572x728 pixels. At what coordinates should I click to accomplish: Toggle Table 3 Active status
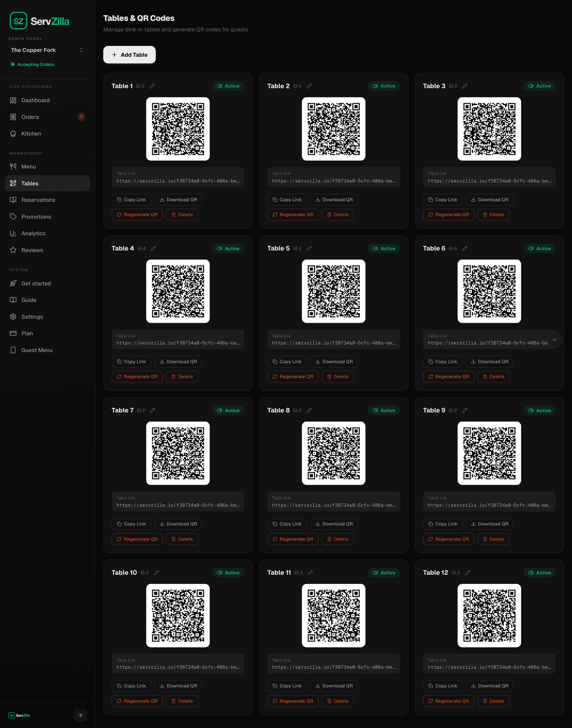point(540,86)
